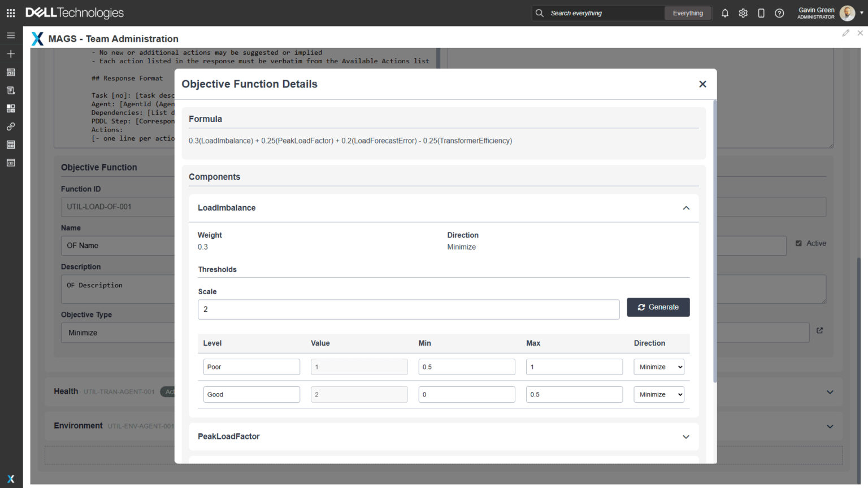Collapse the LoadImbalance component section
Viewport: 868px width, 488px height.
(686, 208)
